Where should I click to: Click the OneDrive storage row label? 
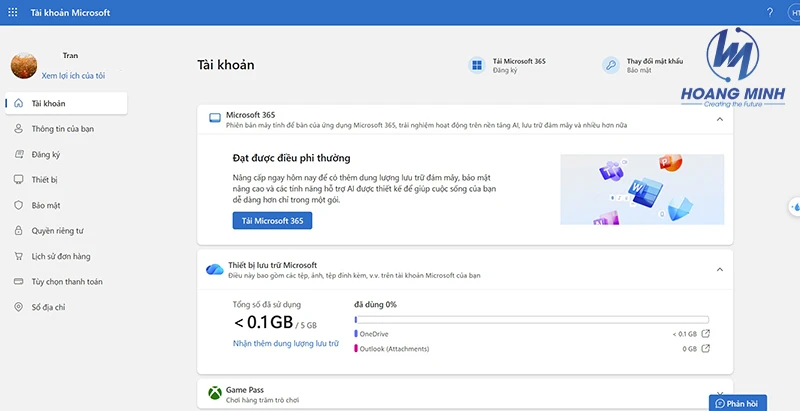[373, 334]
